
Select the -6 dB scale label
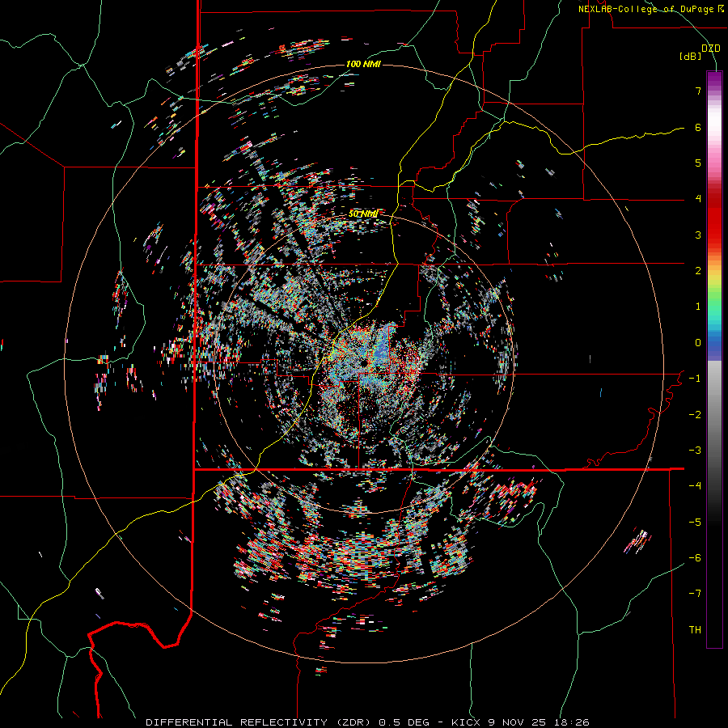click(695, 558)
